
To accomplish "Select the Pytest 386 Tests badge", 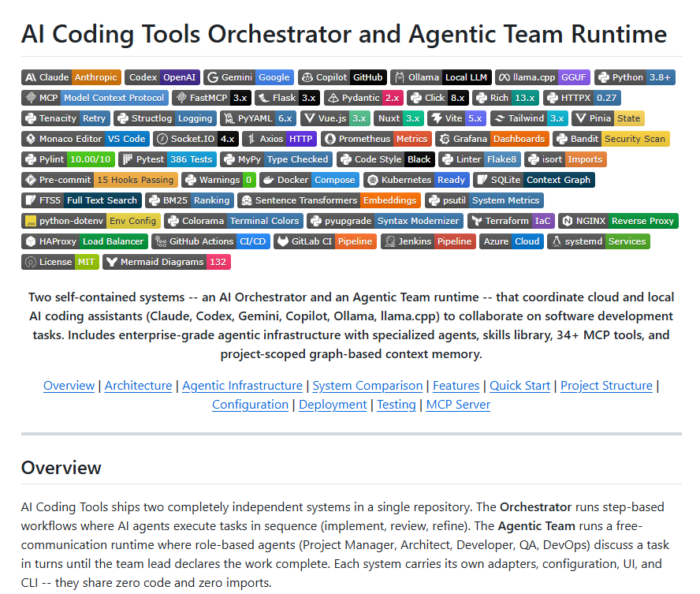I will point(169,159).
